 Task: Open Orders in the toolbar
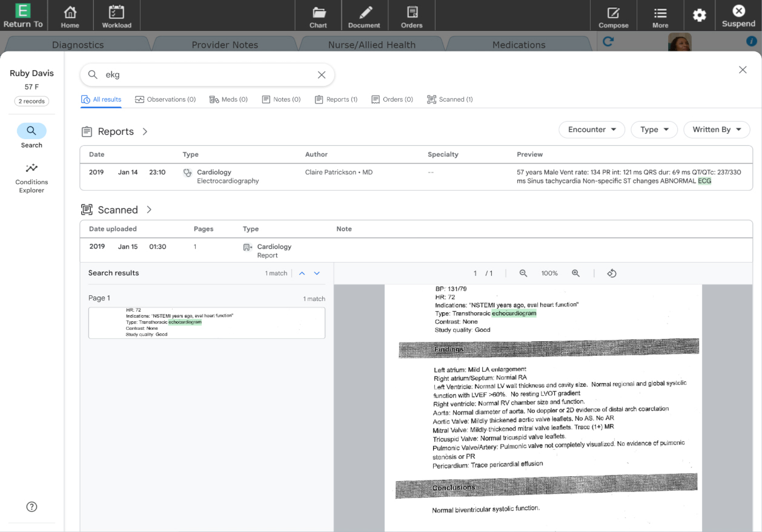(x=412, y=16)
